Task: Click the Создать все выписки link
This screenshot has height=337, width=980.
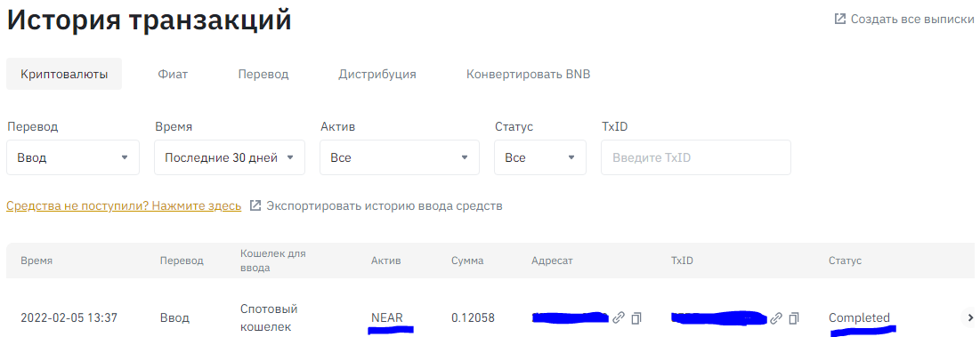Action: (x=912, y=19)
